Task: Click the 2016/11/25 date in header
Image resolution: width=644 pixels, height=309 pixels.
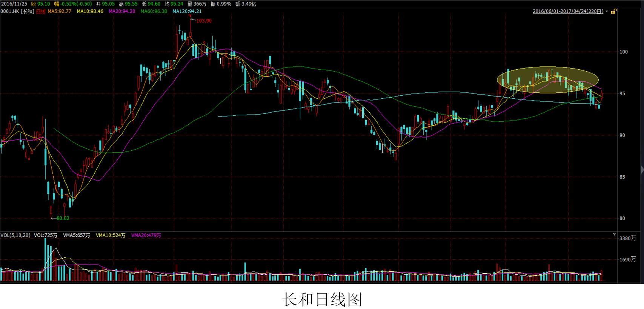Action: click(x=14, y=4)
